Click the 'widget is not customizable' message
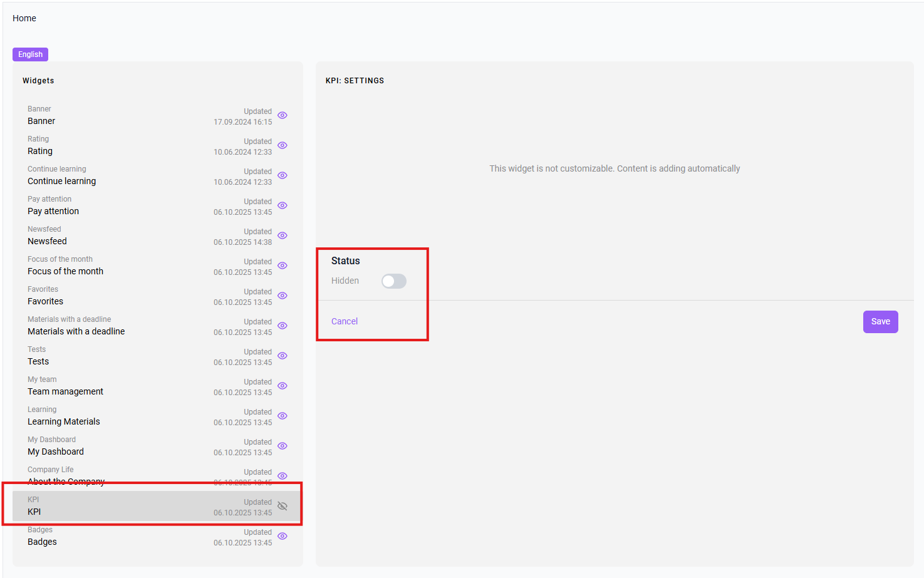This screenshot has height=578, width=924. pos(615,168)
